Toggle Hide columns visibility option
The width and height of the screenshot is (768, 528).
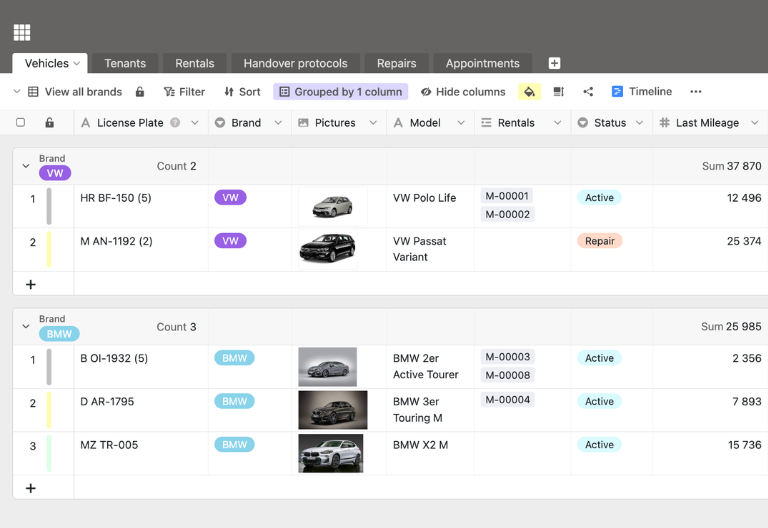(463, 92)
